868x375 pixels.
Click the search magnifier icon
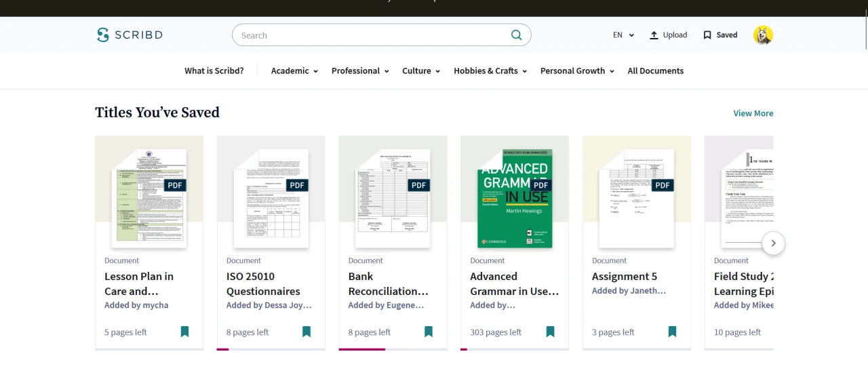click(516, 35)
